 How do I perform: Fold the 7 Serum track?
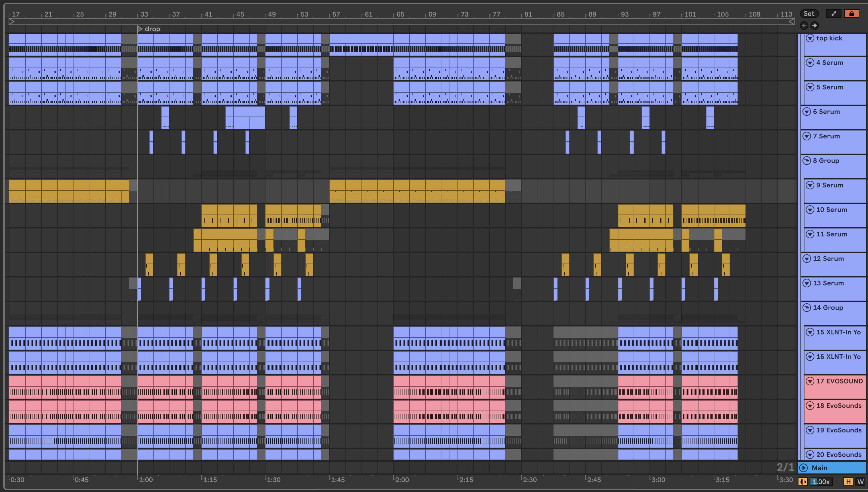pyautogui.click(x=807, y=136)
